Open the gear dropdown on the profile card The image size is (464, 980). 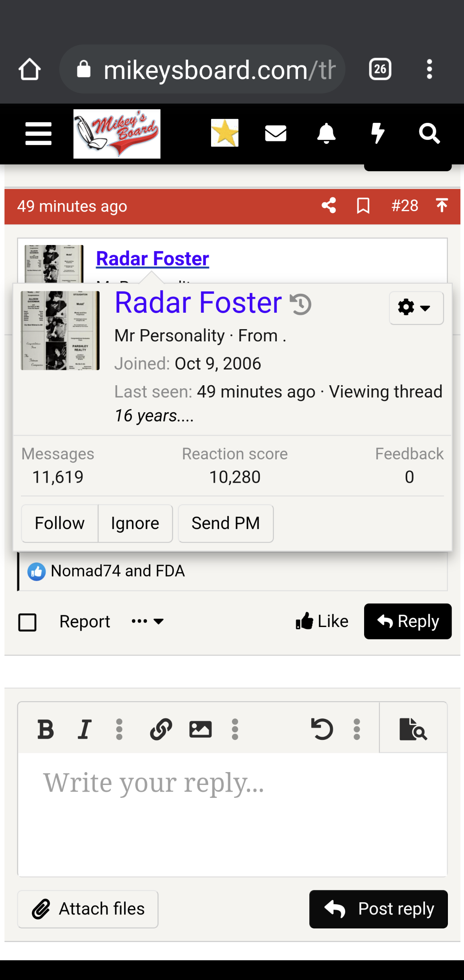pos(416,308)
